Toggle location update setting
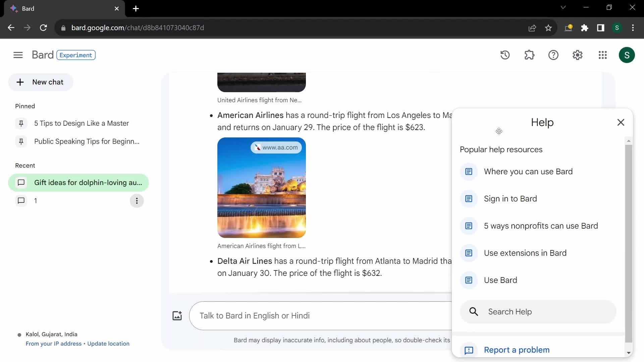The width and height of the screenshot is (644, 362). 108,344
